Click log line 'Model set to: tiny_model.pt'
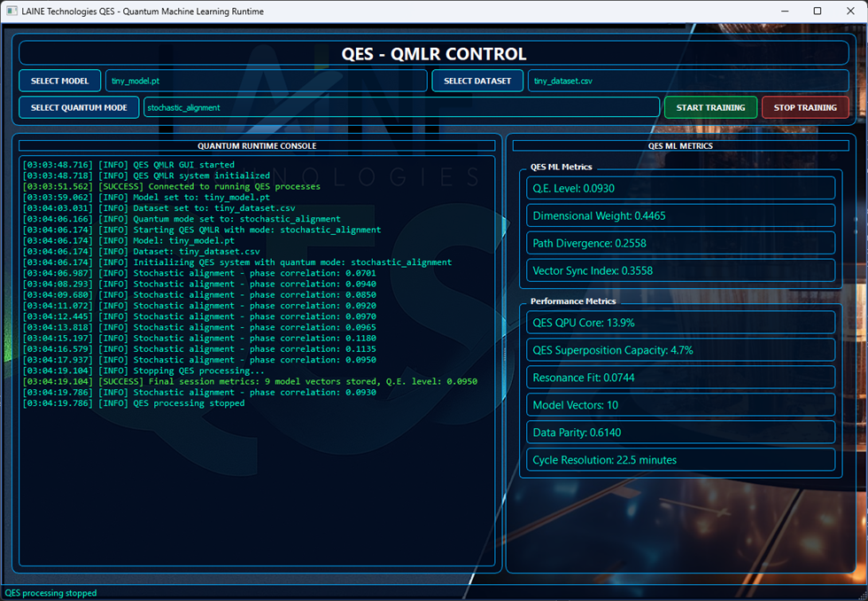This screenshot has width=868, height=601. click(x=146, y=197)
